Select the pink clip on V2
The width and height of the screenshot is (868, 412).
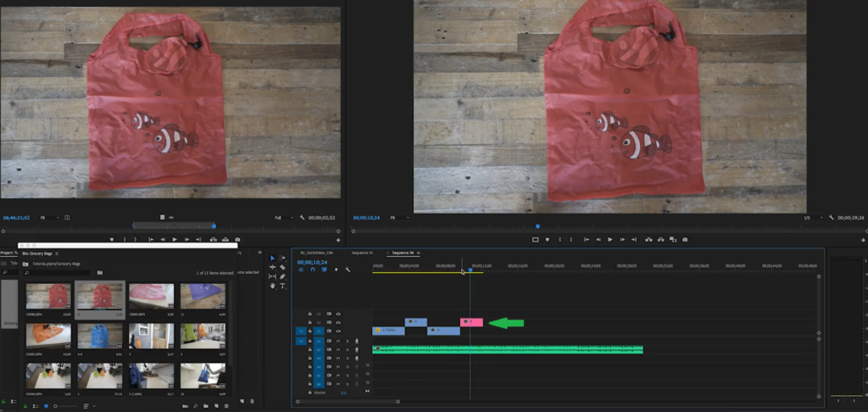click(471, 322)
